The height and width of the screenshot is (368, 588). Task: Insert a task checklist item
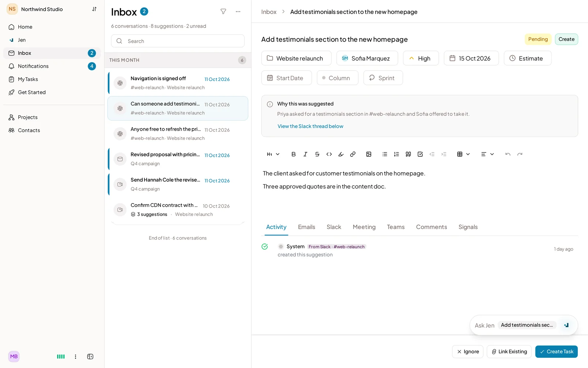click(x=420, y=154)
